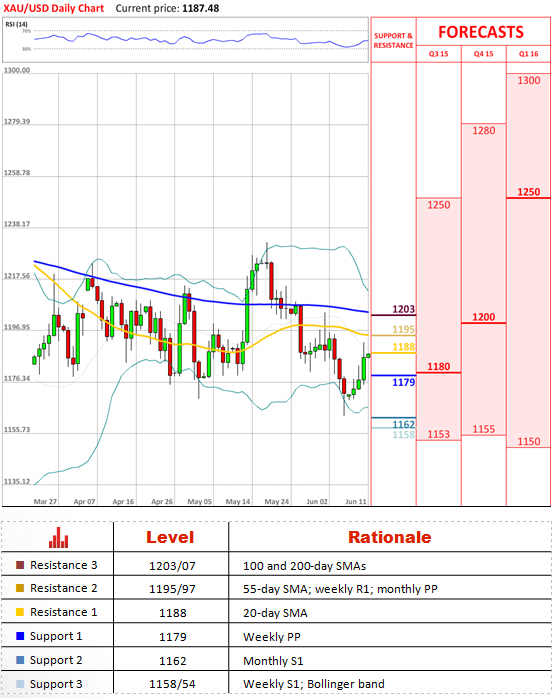Click the Support & Resistance column header
555x698 pixels.
pyautogui.click(x=393, y=41)
